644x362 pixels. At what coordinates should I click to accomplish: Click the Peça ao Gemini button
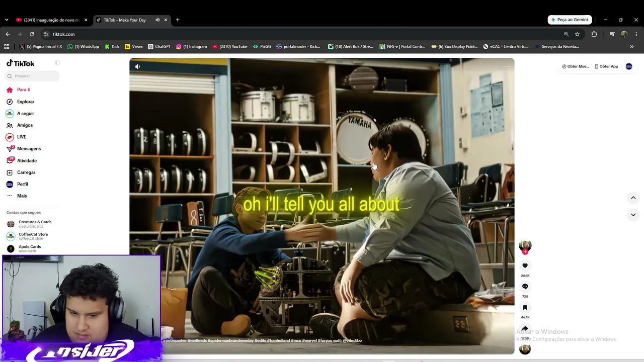tap(570, 20)
